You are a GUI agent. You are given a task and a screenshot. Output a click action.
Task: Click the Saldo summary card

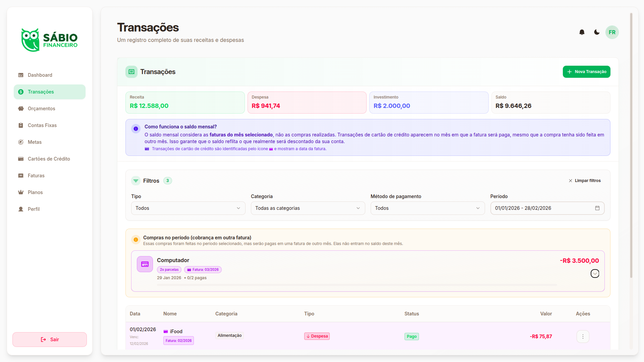551,103
